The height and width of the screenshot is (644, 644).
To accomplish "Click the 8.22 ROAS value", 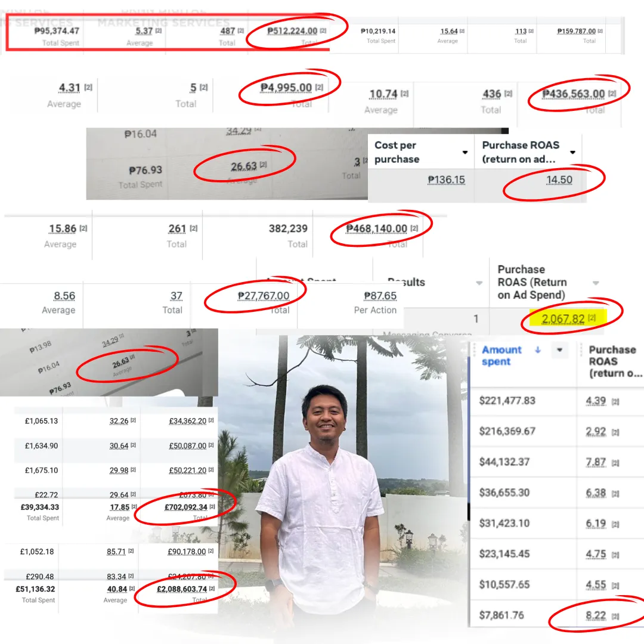I will point(596,615).
